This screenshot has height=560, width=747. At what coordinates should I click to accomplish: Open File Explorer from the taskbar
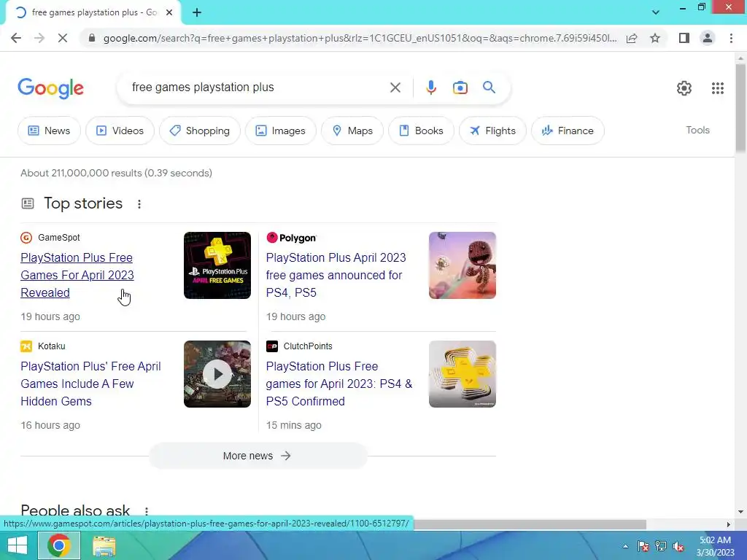(104, 545)
